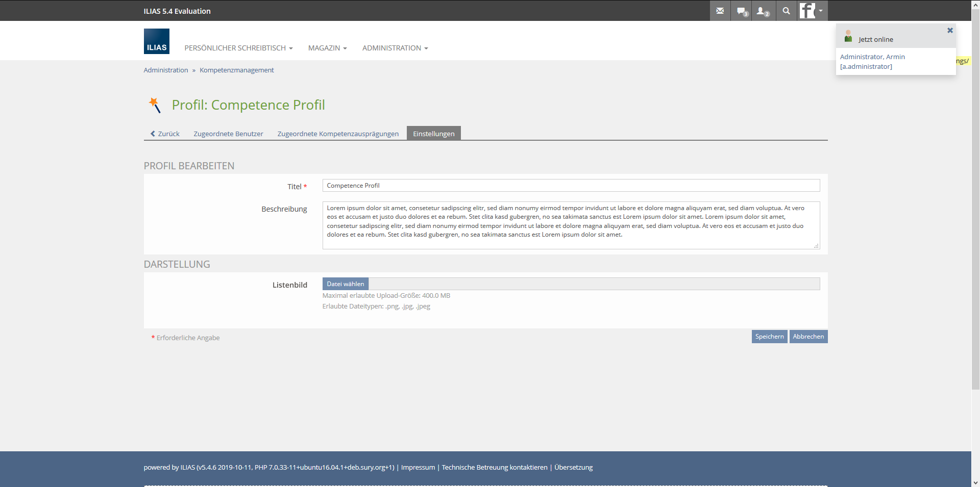980x487 pixels.
Task: Open contacts icon with badge 2
Action: tap(763, 11)
